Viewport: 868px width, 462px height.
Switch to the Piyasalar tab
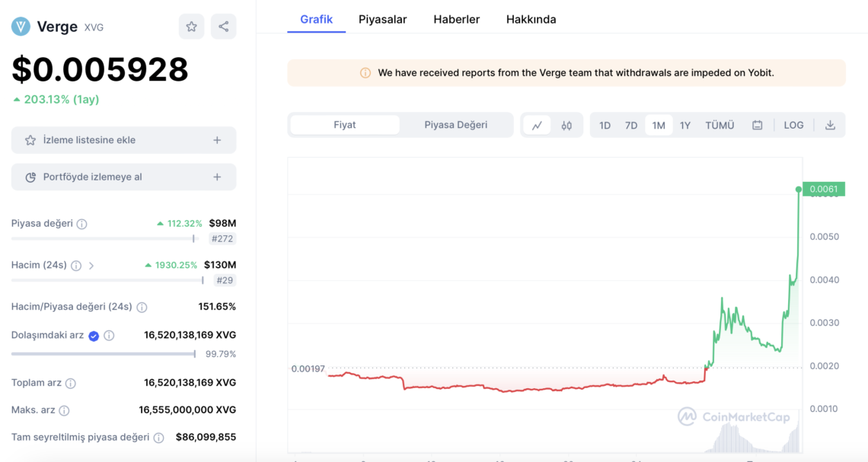(382, 19)
